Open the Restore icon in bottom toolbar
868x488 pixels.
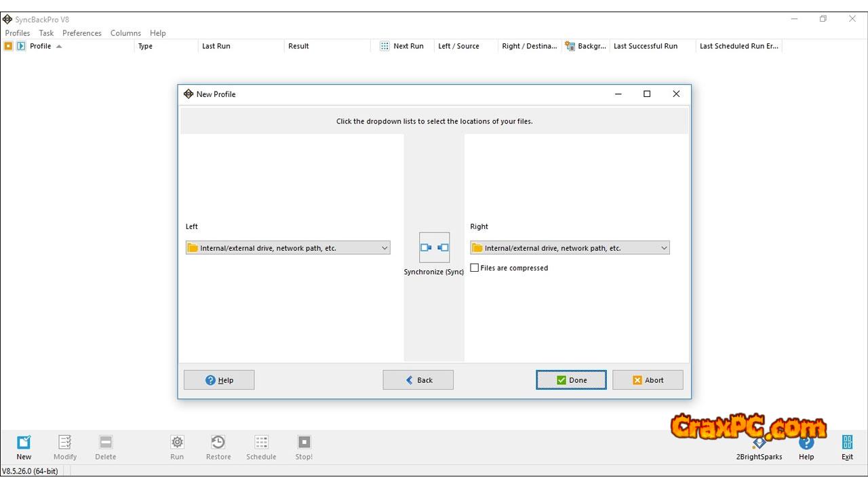(218, 443)
